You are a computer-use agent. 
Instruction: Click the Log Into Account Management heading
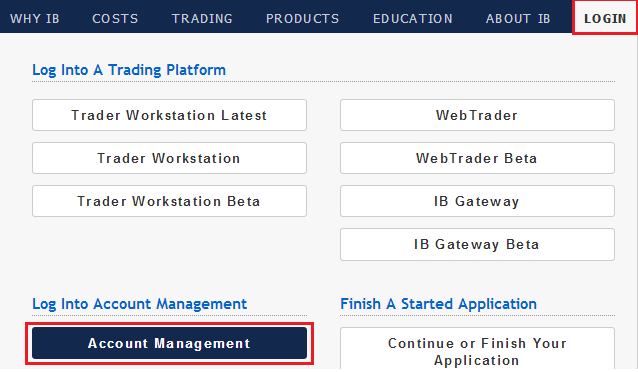(140, 304)
